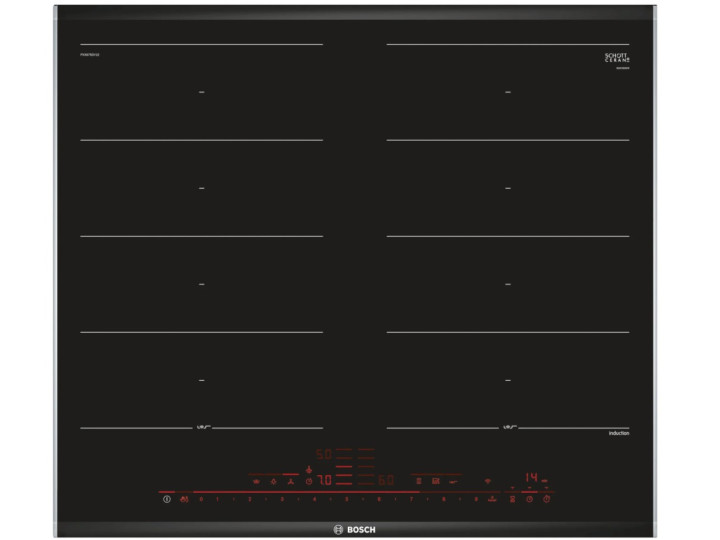Set power slider to level 5
This screenshot has width=720, height=540.
pos(347,499)
